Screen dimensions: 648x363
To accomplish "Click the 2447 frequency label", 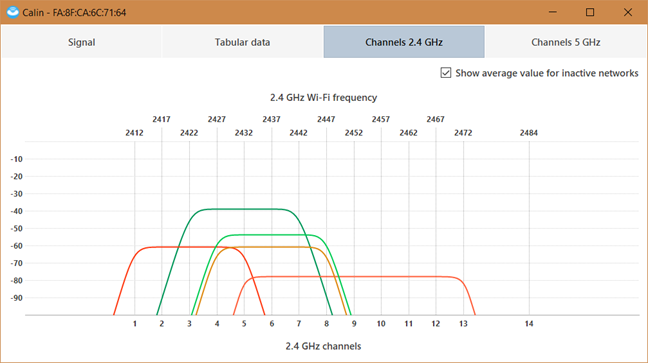I will (x=326, y=119).
